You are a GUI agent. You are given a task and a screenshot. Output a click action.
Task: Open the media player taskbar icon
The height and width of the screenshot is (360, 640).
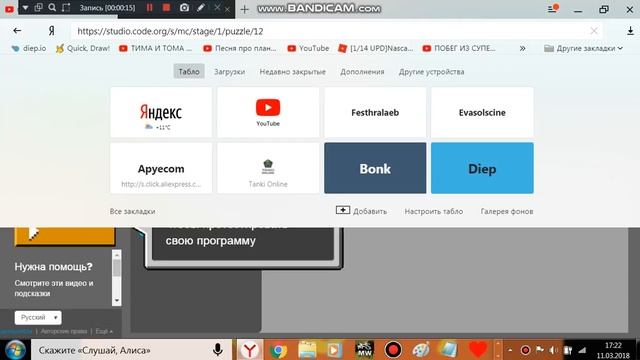334,350
